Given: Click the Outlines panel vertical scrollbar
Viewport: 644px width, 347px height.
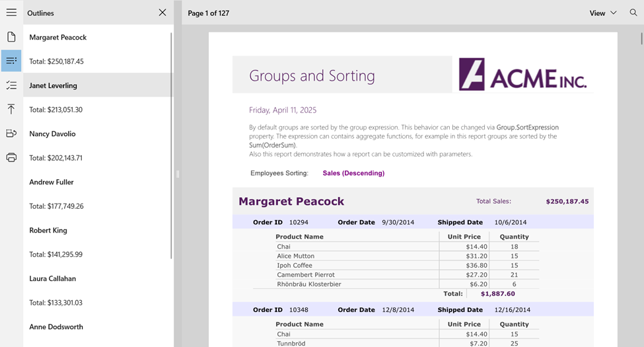Looking at the screenshot, I should 172,145.
